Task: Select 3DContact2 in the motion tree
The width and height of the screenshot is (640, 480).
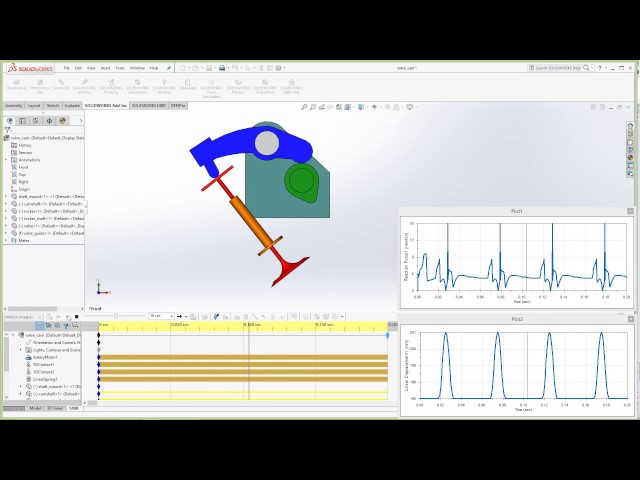Action: click(x=43, y=372)
